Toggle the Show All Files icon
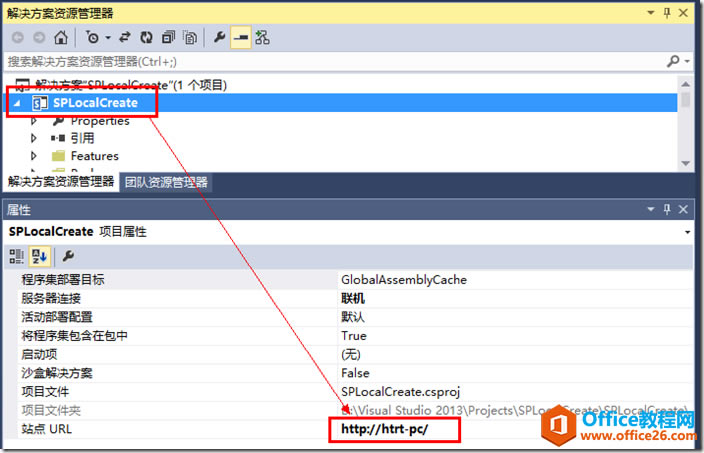The image size is (704, 453). click(190, 37)
